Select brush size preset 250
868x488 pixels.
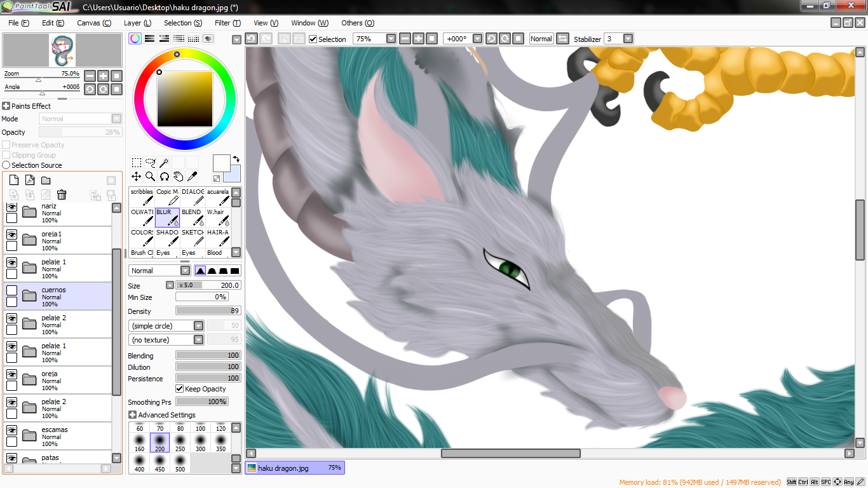tap(180, 444)
